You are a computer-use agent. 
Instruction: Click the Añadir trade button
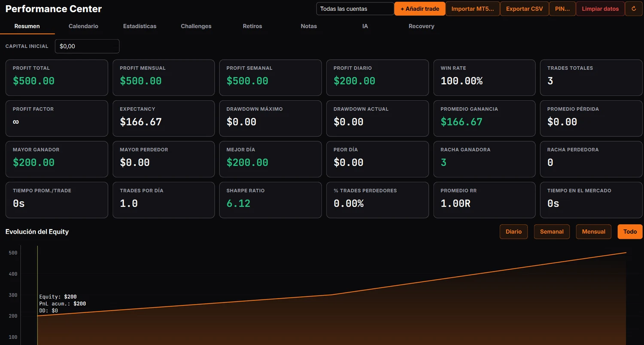[420, 9]
